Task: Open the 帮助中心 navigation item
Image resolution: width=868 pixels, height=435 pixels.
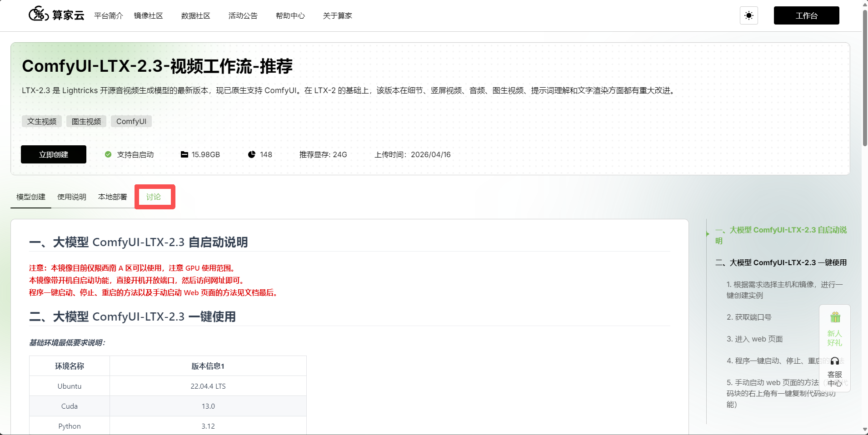Action: click(290, 15)
